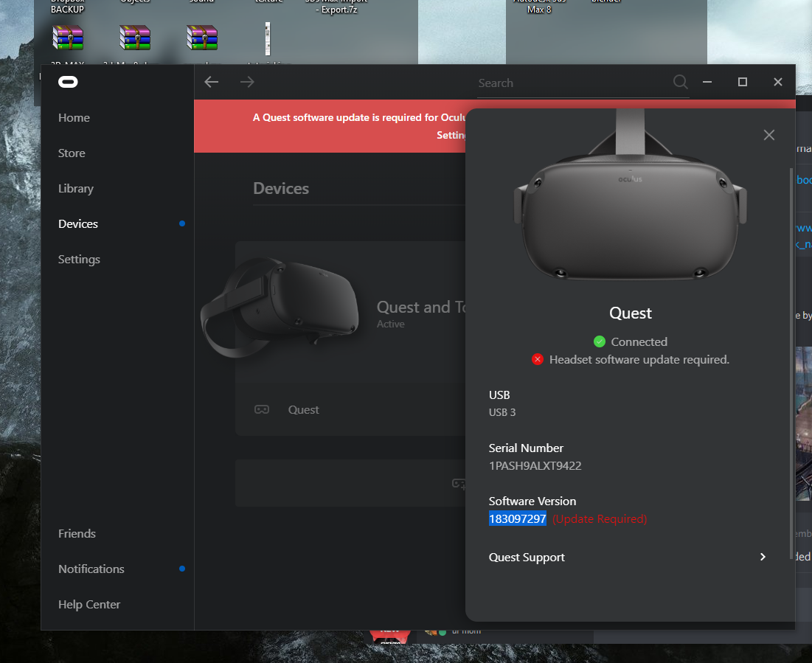Close the Quest details panel
Screen dimensions: 812x663
(x=769, y=135)
